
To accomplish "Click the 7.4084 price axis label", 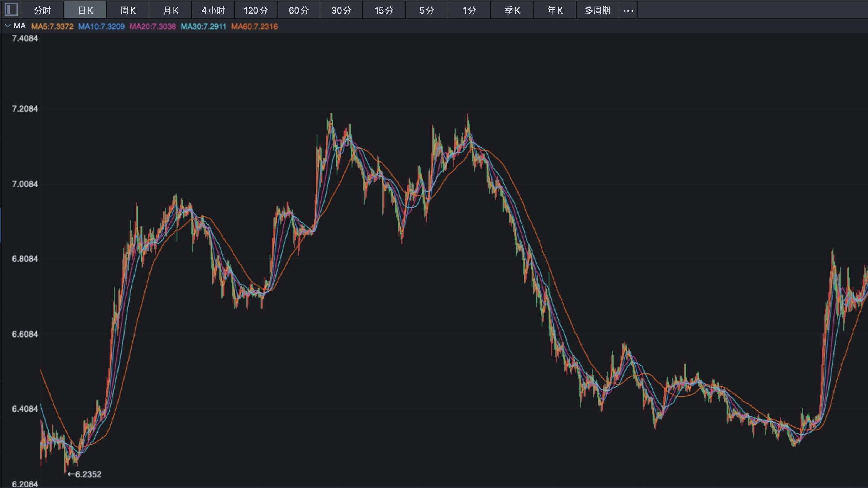I will point(25,38).
